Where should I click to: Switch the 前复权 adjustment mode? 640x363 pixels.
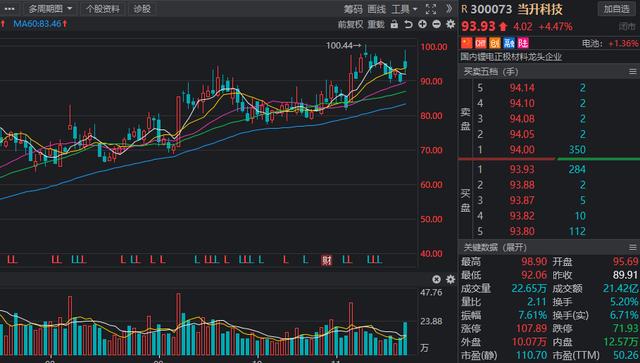pos(350,24)
